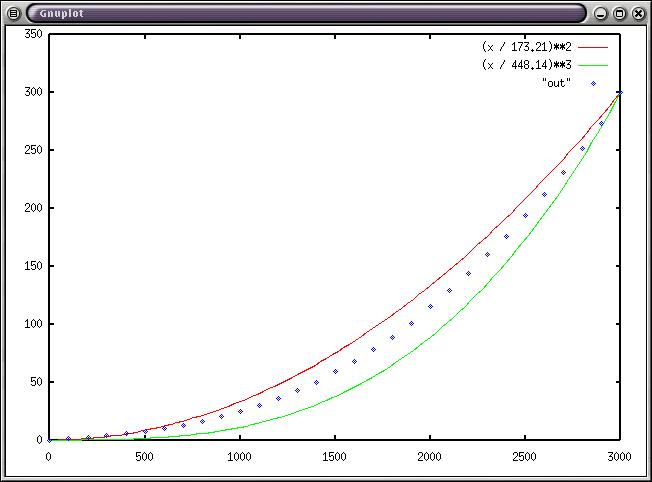Close the Gnuplot window
652x482 pixels.
[638, 14]
